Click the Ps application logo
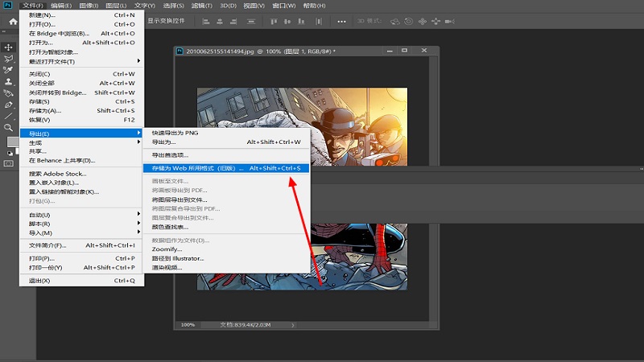This screenshot has width=644, height=362. 7,6
